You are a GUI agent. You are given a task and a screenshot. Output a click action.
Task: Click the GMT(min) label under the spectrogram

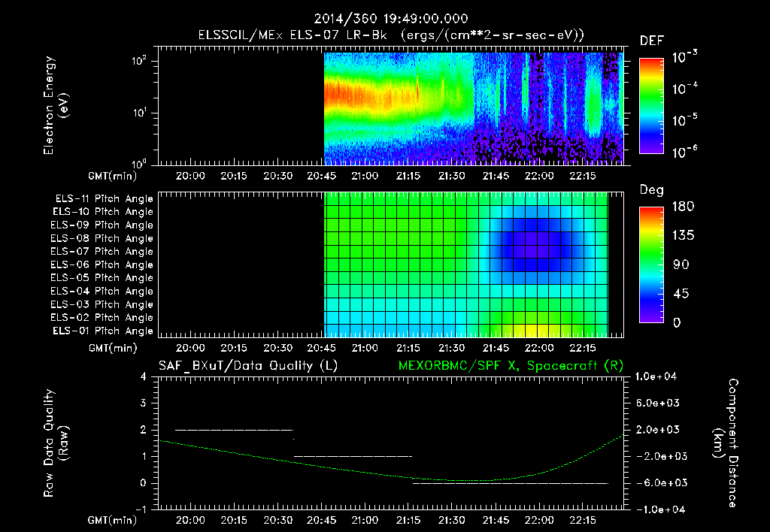(x=113, y=176)
